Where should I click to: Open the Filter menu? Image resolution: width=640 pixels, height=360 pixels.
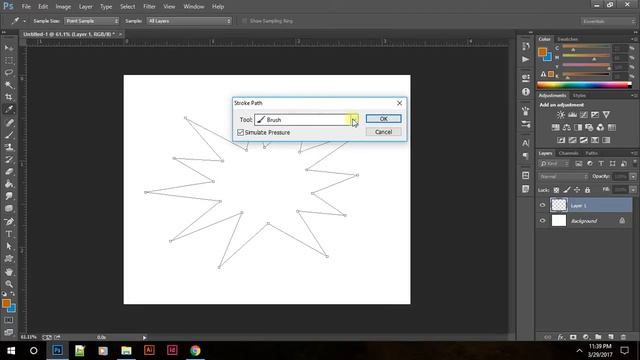pyautogui.click(x=149, y=7)
